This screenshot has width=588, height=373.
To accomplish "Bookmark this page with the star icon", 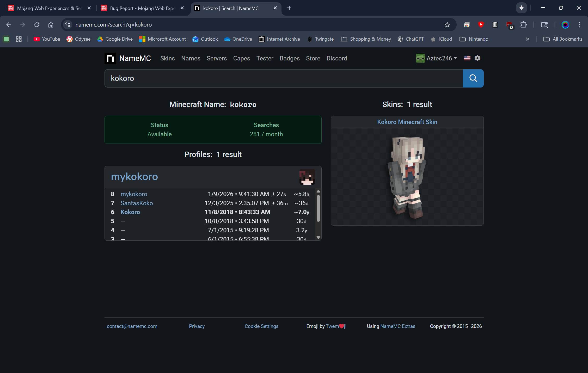I will 447,25.
